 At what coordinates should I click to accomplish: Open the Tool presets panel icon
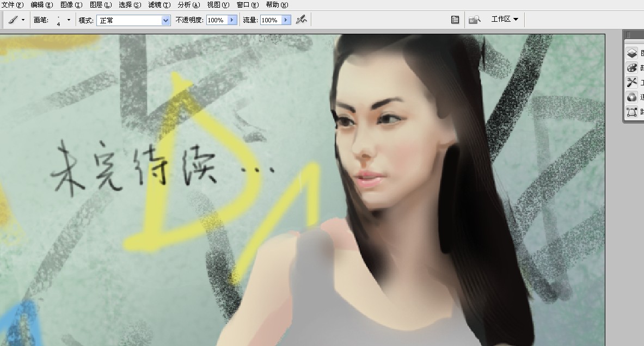point(631,83)
